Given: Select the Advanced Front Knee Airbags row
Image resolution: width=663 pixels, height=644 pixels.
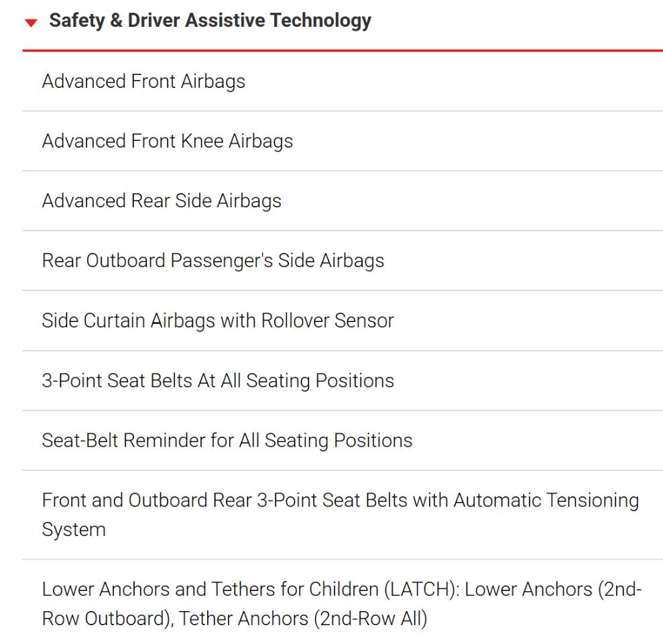Looking at the screenshot, I should 343,141.
